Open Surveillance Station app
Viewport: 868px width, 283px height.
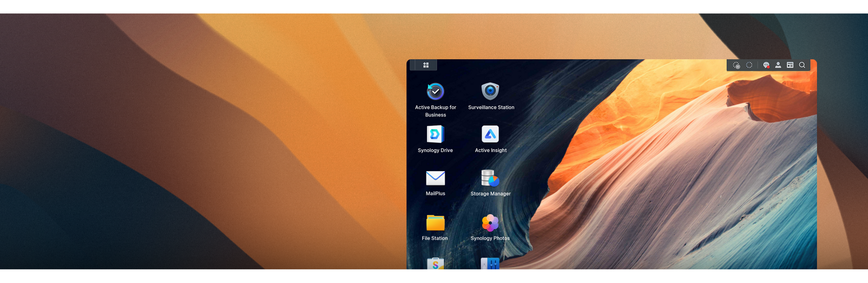tap(490, 91)
